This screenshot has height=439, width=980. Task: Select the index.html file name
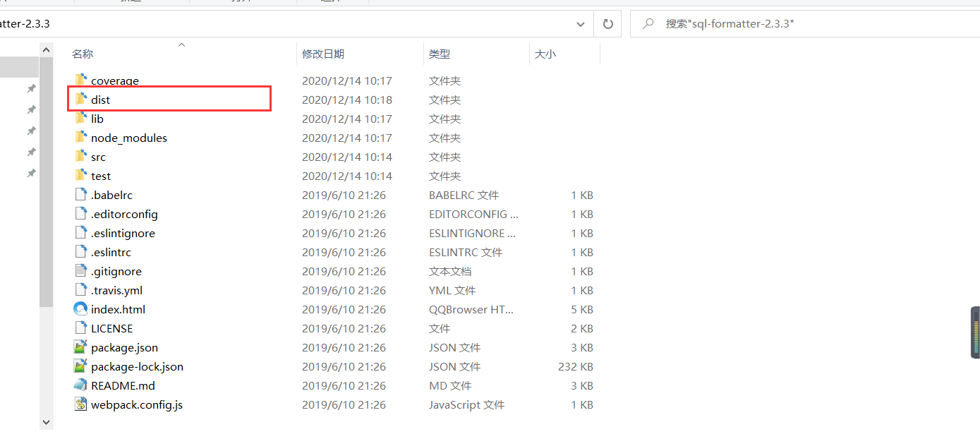coord(118,309)
